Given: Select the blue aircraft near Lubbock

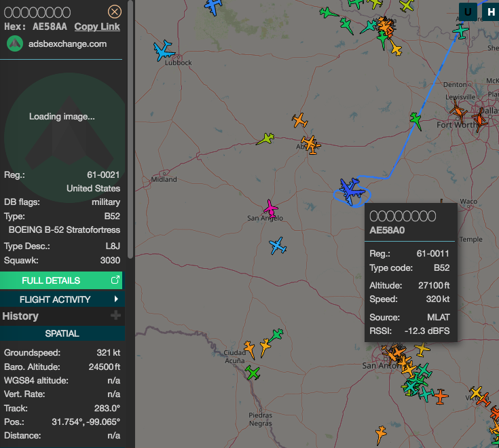Looking at the screenshot, I should click(x=164, y=50).
